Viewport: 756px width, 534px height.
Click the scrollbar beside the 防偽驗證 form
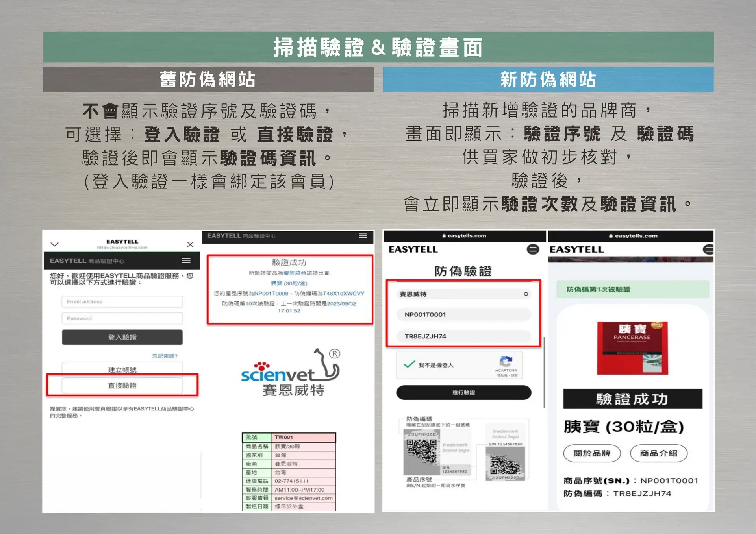(x=544, y=372)
